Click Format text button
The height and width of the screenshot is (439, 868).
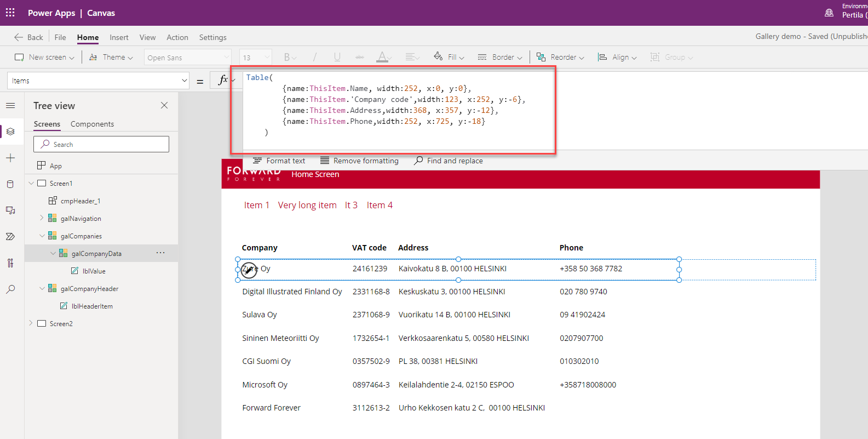[x=279, y=161]
